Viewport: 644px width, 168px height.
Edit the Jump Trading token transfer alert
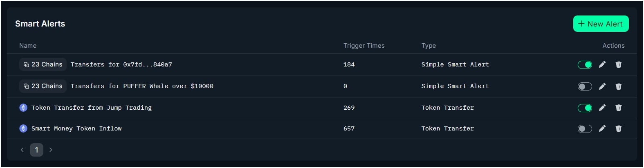pyautogui.click(x=602, y=108)
